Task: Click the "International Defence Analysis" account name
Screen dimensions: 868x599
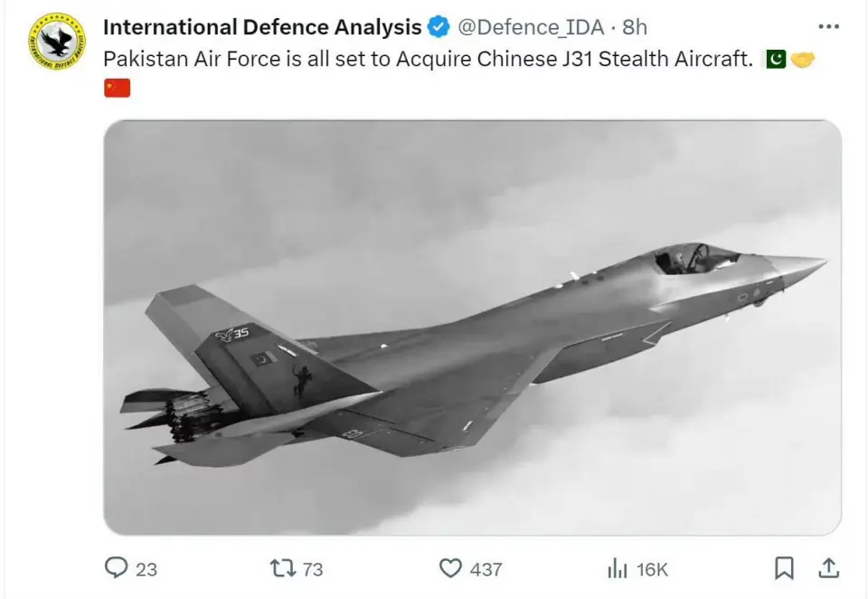Action: coord(262,27)
